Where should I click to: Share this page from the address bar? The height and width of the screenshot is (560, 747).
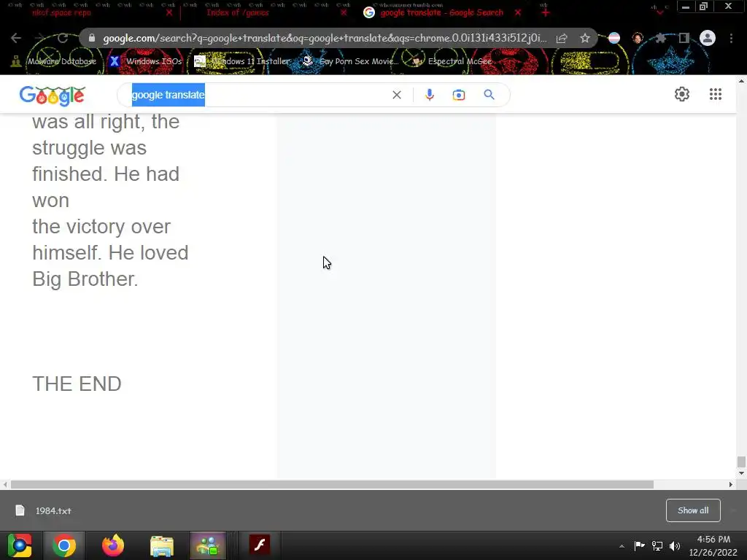[x=562, y=38]
